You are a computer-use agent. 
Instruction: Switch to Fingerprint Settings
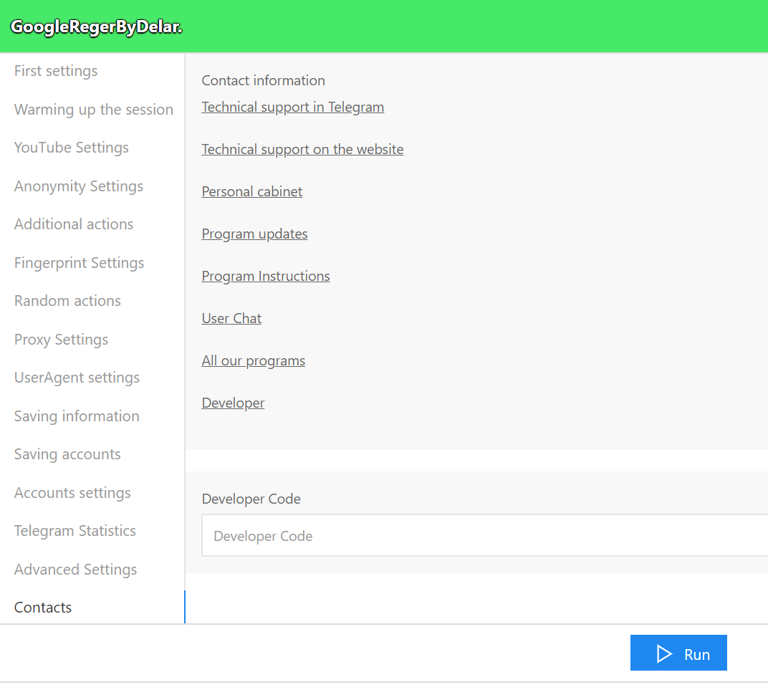coord(80,263)
